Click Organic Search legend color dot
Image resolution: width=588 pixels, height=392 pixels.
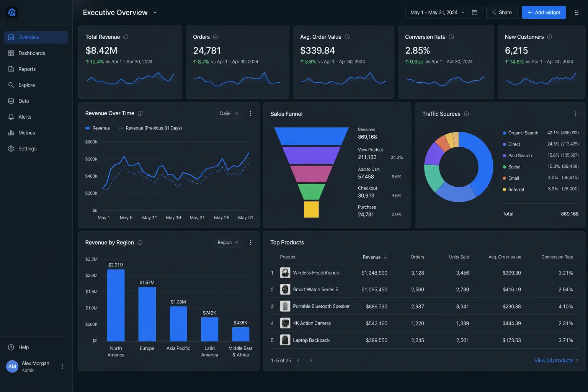(505, 133)
